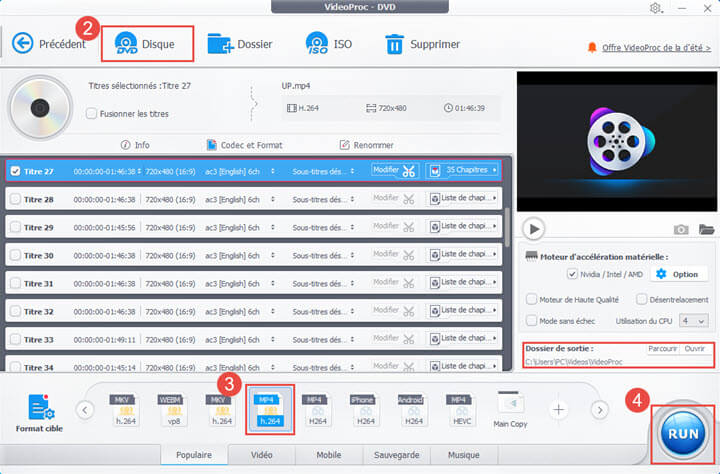This screenshot has width=720, height=474.
Task: Enable Désentrelacement
Action: pyautogui.click(x=641, y=299)
